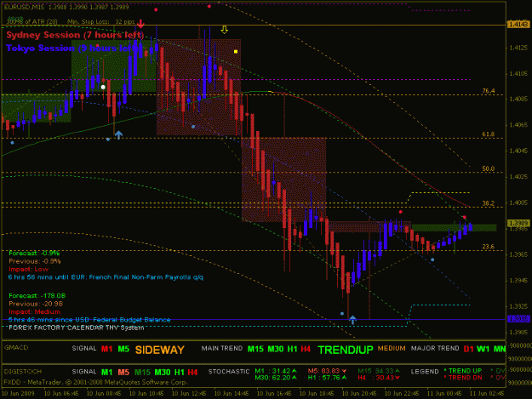Click the GMACD indicator label

point(16,348)
